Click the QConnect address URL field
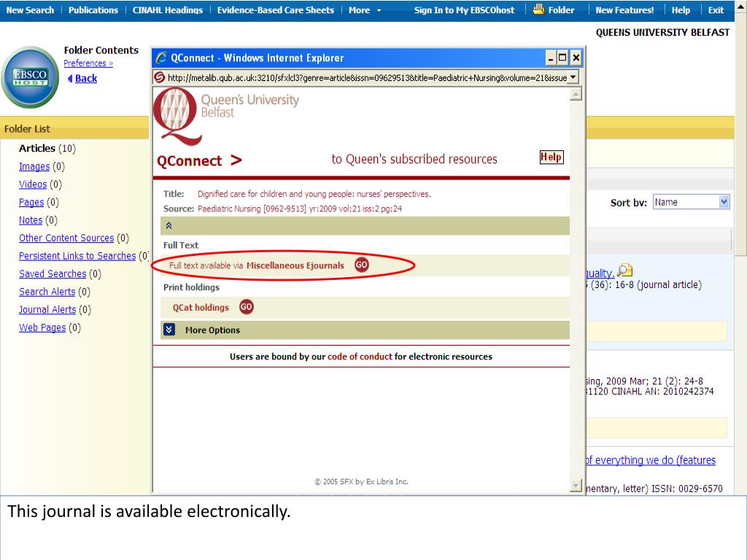 tap(367, 77)
